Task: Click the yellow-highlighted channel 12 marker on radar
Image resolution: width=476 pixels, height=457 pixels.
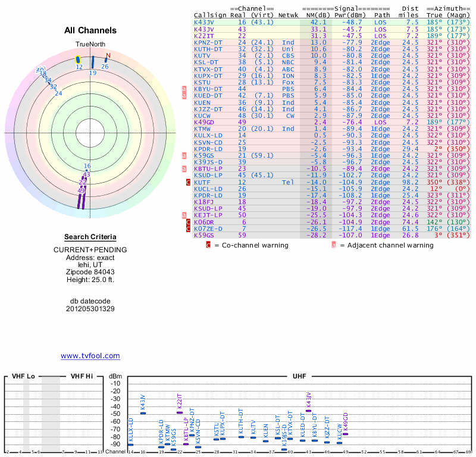Action: click(78, 60)
